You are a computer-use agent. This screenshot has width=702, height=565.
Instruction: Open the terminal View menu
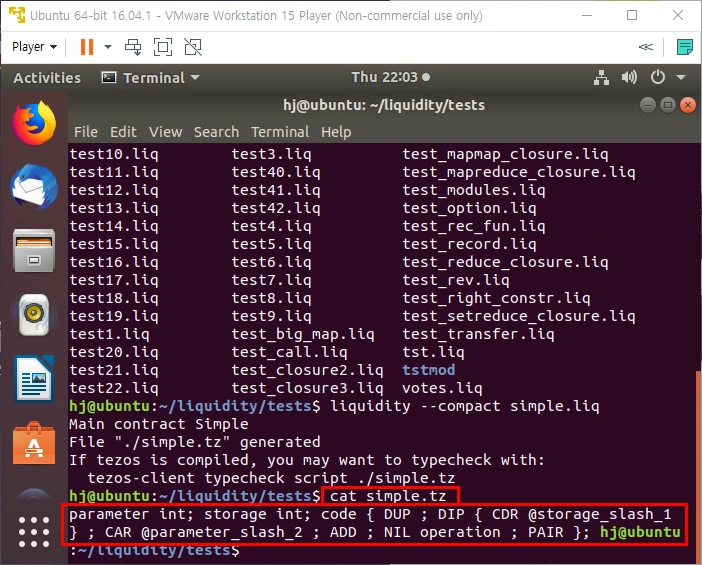[166, 132]
